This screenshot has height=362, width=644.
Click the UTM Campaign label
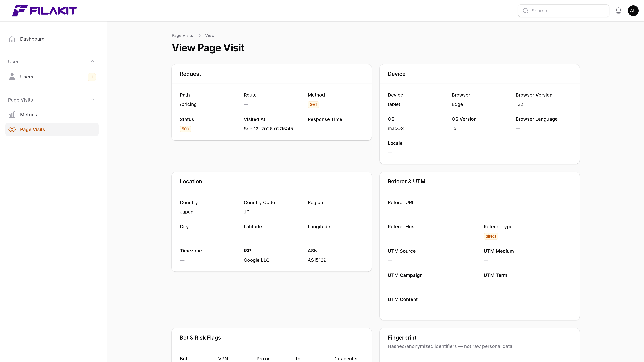tap(405, 275)
